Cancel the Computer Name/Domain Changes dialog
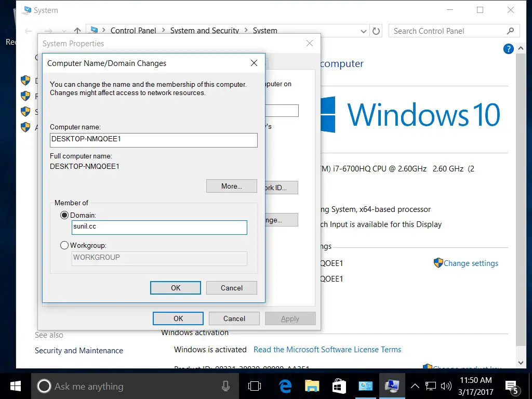Screen dimensions: 532x399 (232, 288)
